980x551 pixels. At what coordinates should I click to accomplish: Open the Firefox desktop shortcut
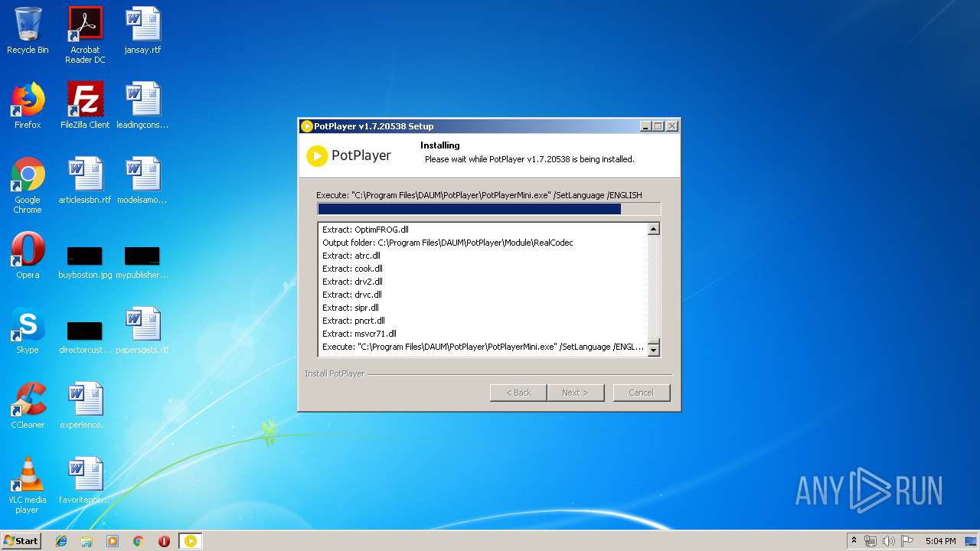28,106
